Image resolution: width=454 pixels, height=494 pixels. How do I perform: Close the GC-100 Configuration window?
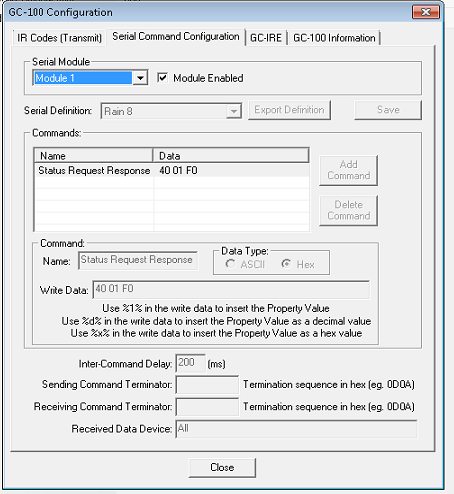point(426,12)
